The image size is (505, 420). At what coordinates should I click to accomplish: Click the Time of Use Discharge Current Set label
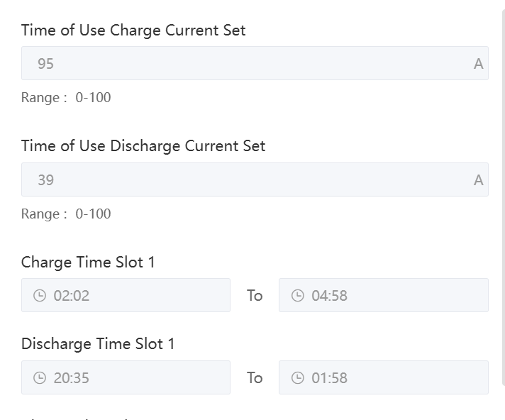point(143,146)
